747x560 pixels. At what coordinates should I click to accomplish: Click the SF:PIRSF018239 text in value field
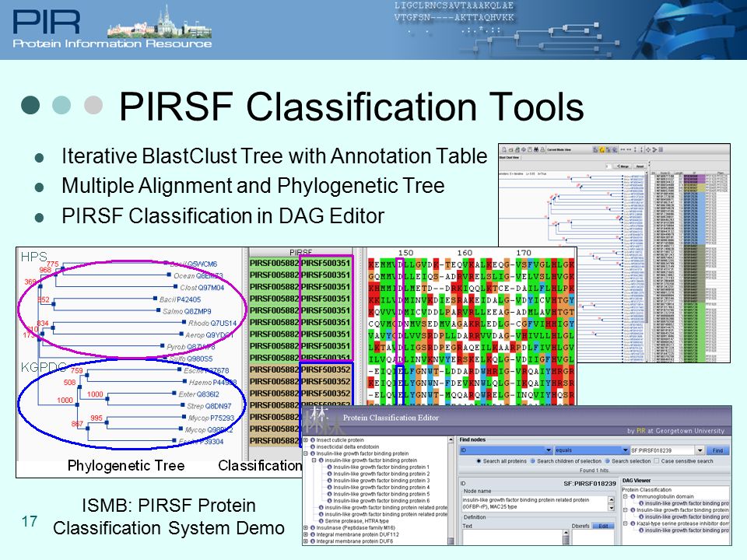click(651, 450)
